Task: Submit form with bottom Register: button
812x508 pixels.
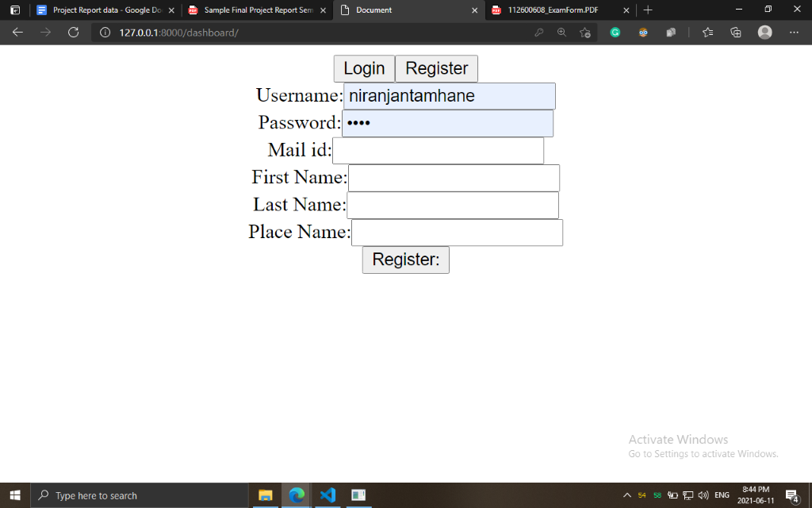Action: (x=405, y=260)
